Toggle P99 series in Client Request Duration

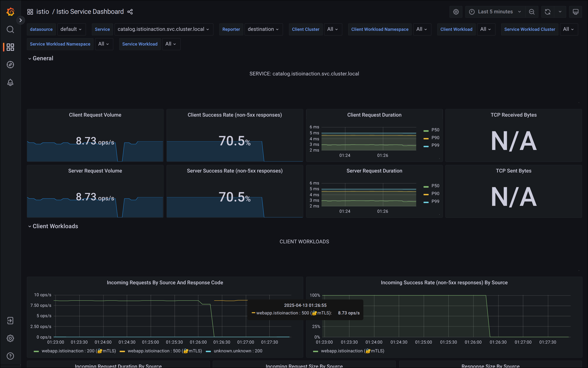coord(435,145)
